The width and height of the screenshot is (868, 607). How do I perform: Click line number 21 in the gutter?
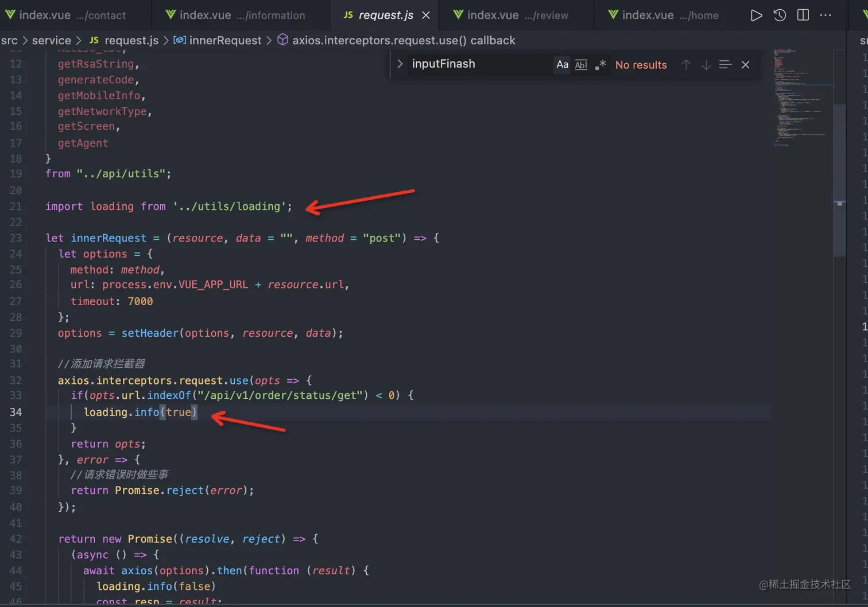tap(15, 206)
